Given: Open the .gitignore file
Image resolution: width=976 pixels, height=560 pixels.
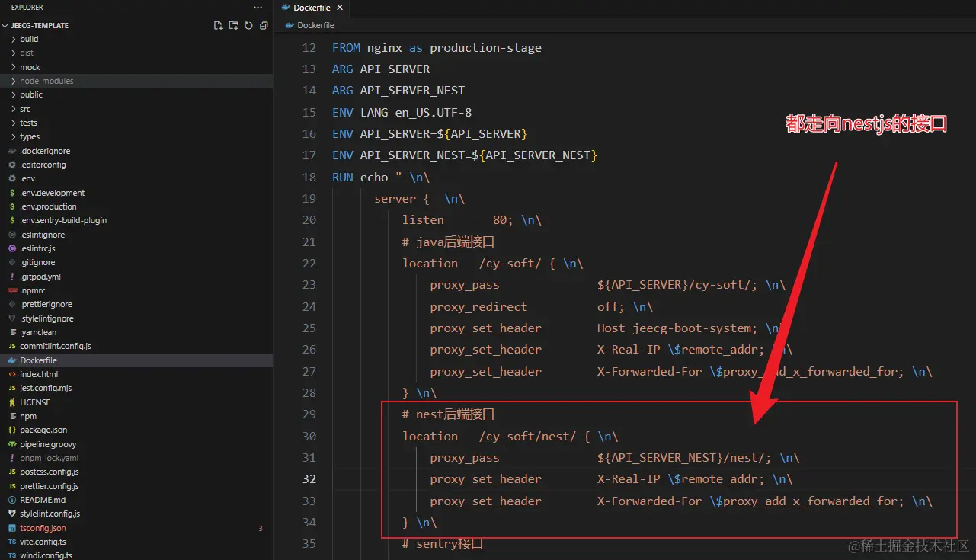Looking at the screenshot, I should point(136,262).
